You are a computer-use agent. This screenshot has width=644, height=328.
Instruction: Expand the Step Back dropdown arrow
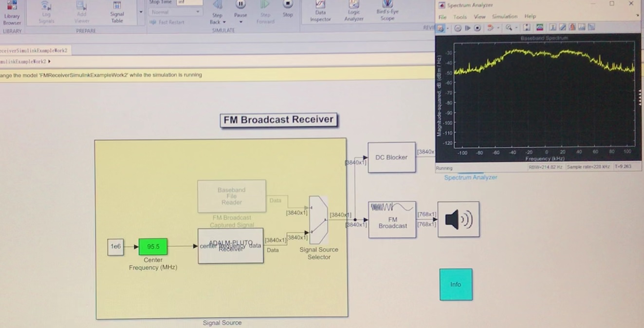tap(224, 22)
